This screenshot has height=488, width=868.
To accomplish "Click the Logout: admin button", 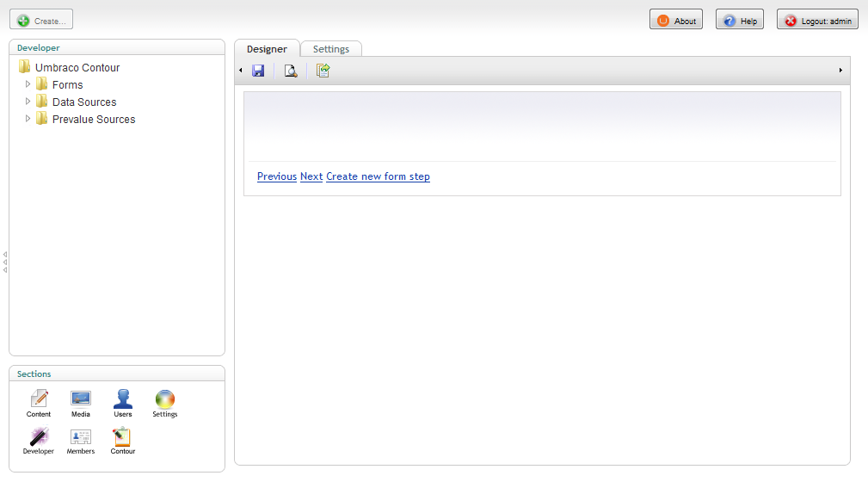I will tap(817, 20).
